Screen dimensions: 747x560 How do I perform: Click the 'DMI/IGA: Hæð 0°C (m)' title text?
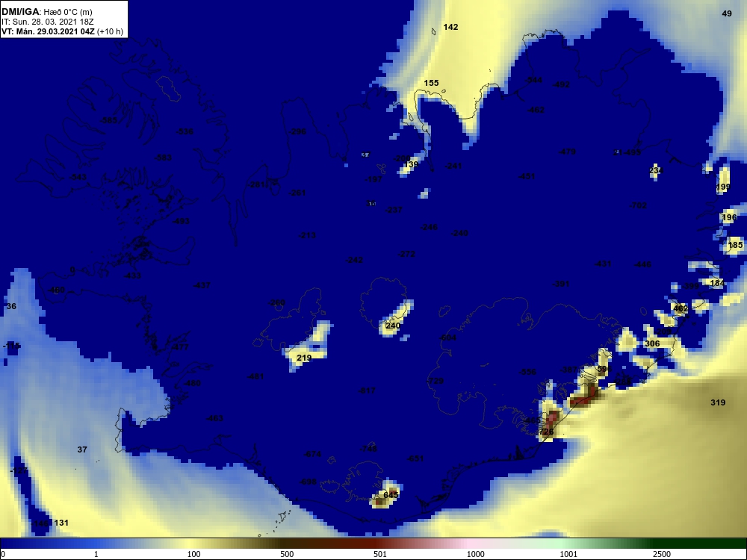46,13
